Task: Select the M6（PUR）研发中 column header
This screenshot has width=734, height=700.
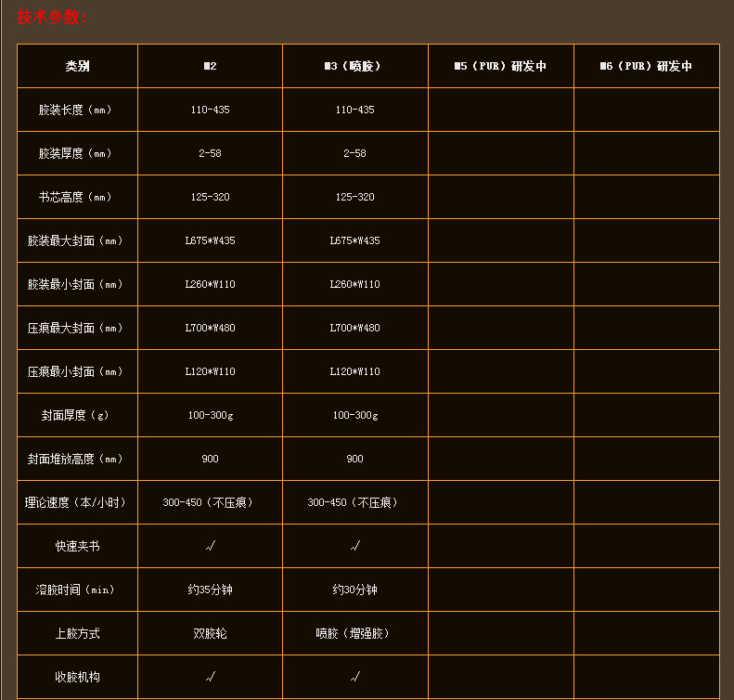Action: coord(646,66)
